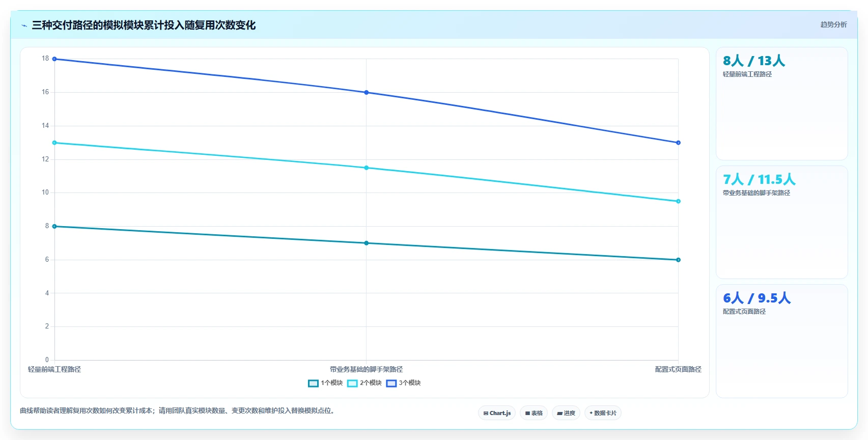Click the 配置式页面路径 caption in the card
This screenshot has width=868, height=440.
pos(744,312)
